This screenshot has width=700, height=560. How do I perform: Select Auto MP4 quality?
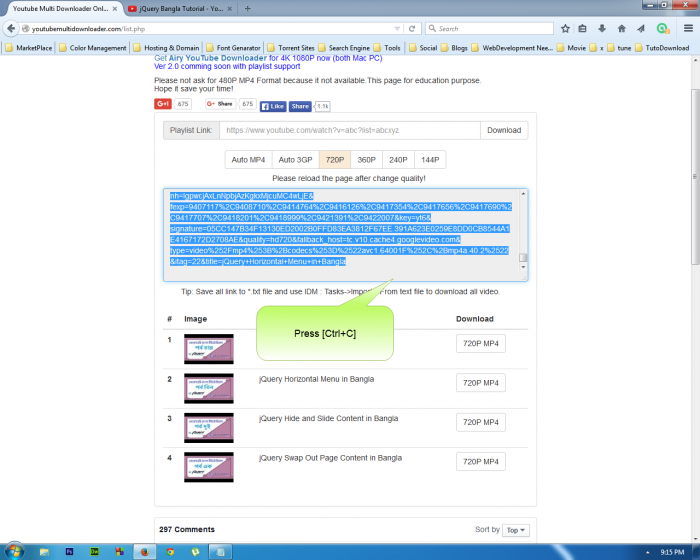coord(248,160)
